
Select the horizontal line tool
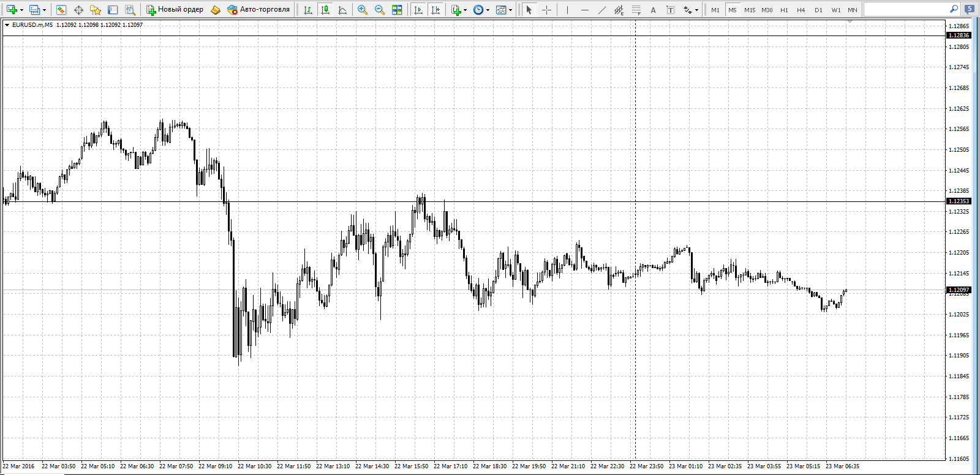click(585, 10)
